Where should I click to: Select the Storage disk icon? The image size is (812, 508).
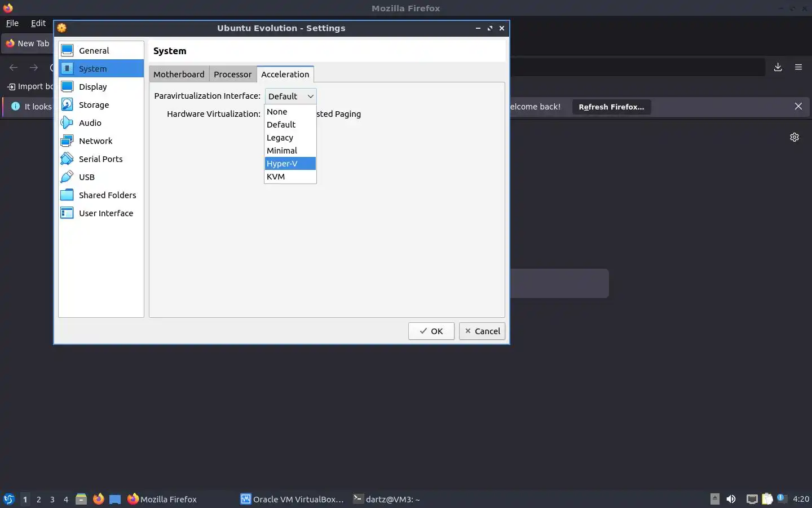pos(67,104)
